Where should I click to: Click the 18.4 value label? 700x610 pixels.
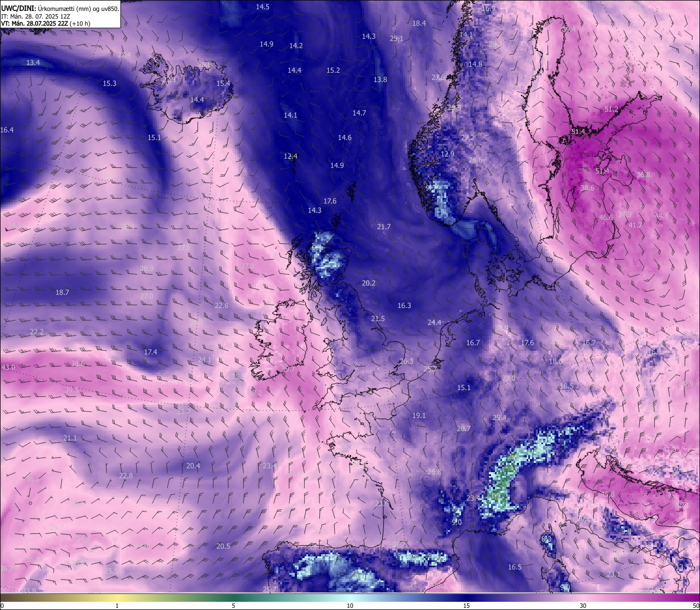coord(419,24)
